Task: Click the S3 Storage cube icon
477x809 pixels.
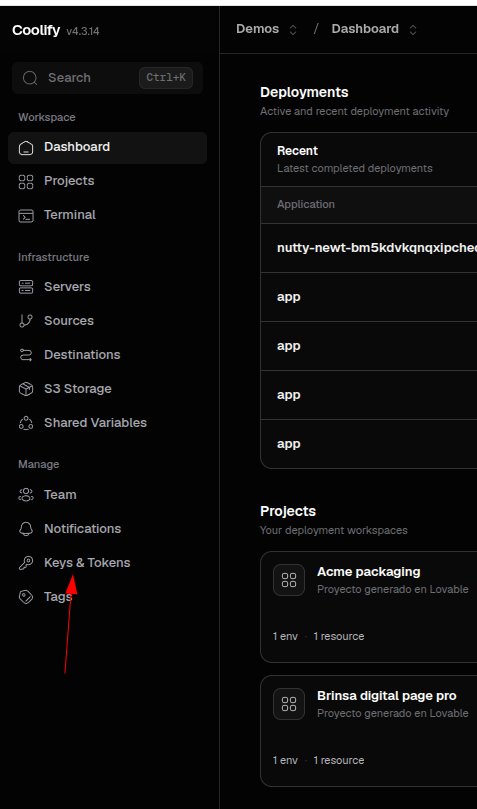Action: coord(26,389)
